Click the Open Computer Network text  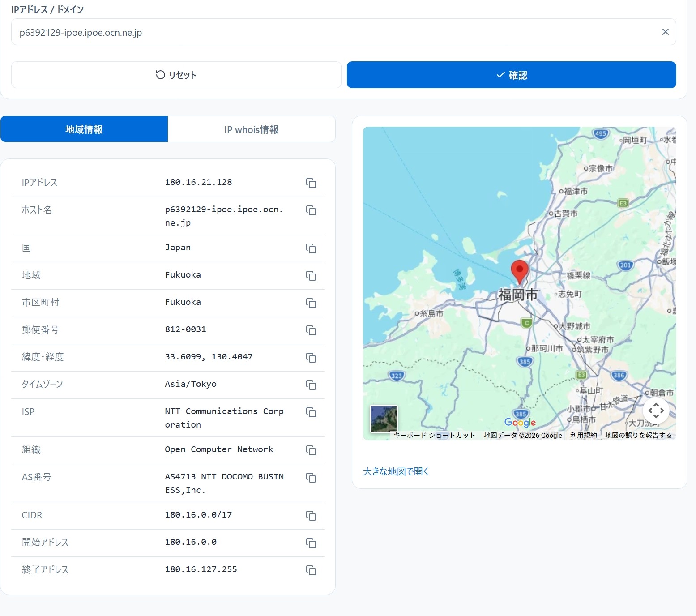tap(219, 449)
